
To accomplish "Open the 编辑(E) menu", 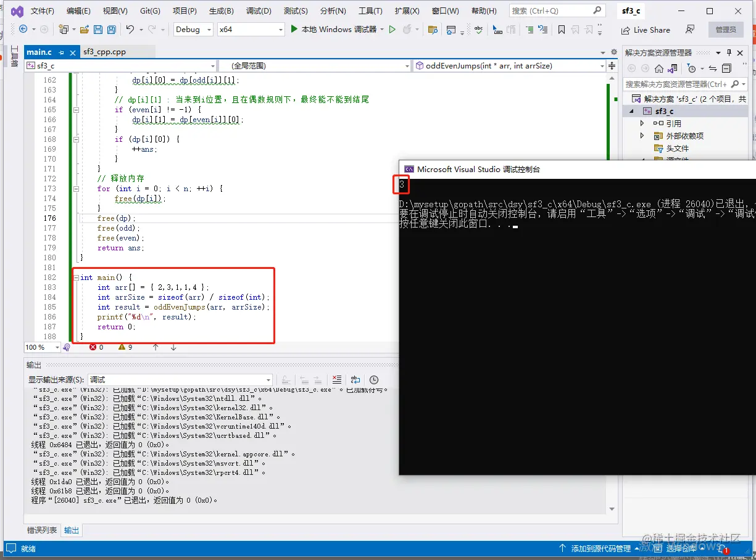I will click(x=78, y=11).
